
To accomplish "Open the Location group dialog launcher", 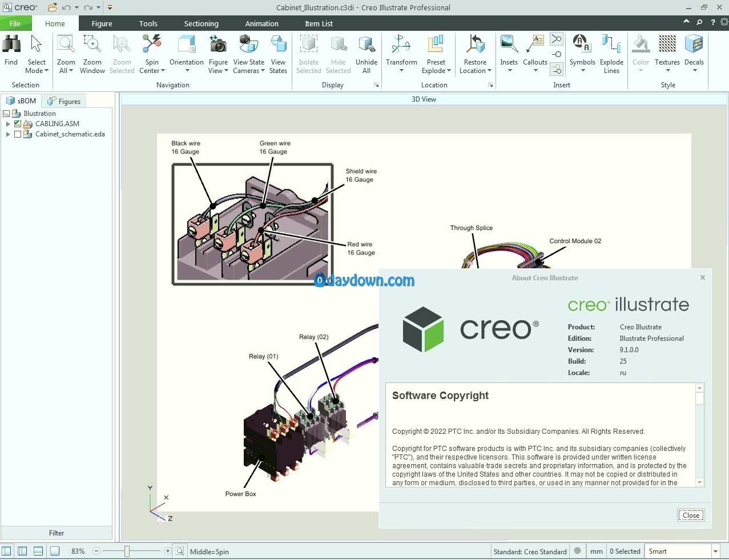I will 491,85.
